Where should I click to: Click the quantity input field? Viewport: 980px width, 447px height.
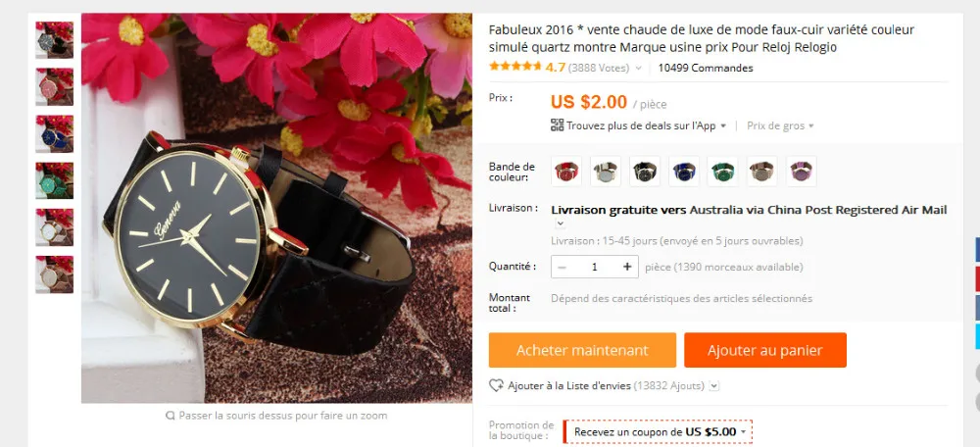point(595,267)
